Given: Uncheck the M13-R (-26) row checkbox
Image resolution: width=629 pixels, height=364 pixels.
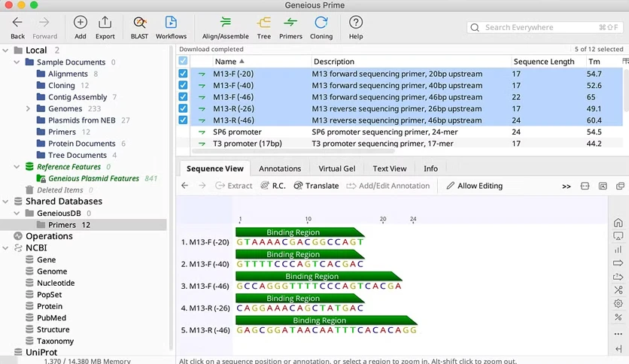Looking at the screenshot, I should 183,108.
